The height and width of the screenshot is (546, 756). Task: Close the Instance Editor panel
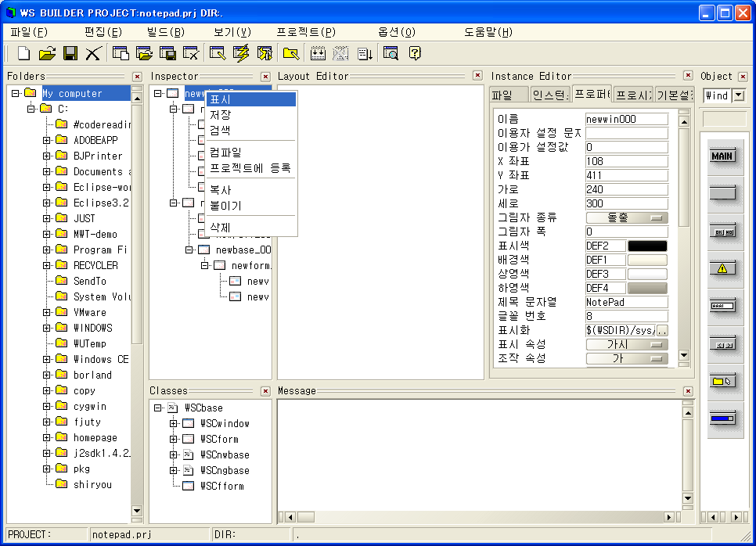coord(688,76)
